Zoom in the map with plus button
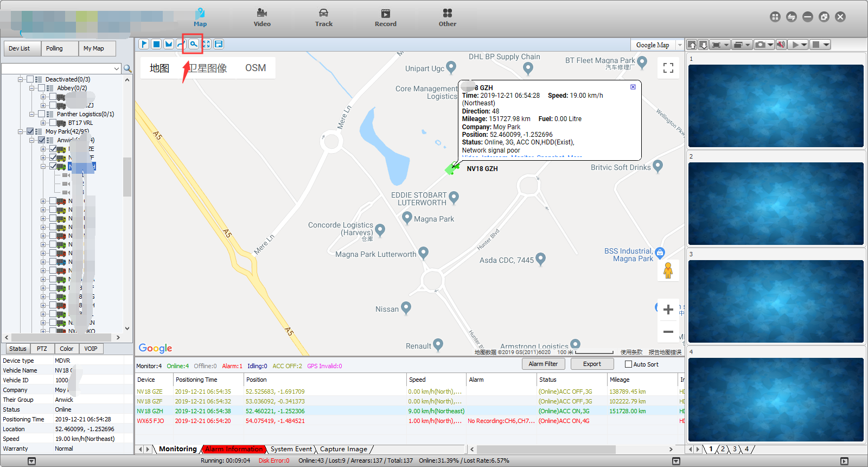Viewport: 868px width, 467px height. click(x=668, y=310)
